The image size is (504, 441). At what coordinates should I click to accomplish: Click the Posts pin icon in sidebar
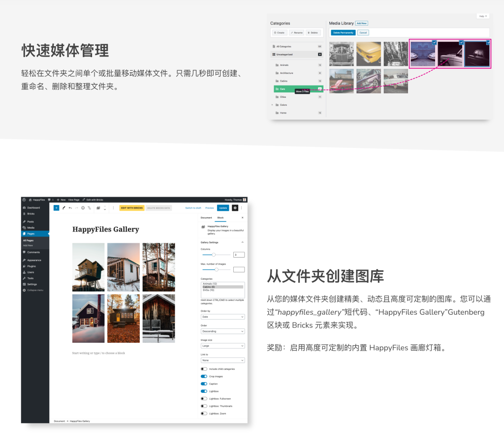[24, 221]
